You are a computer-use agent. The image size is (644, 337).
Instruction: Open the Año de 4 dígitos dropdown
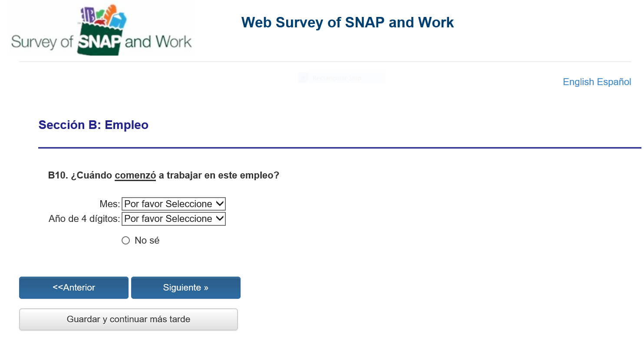coord(174,219)
